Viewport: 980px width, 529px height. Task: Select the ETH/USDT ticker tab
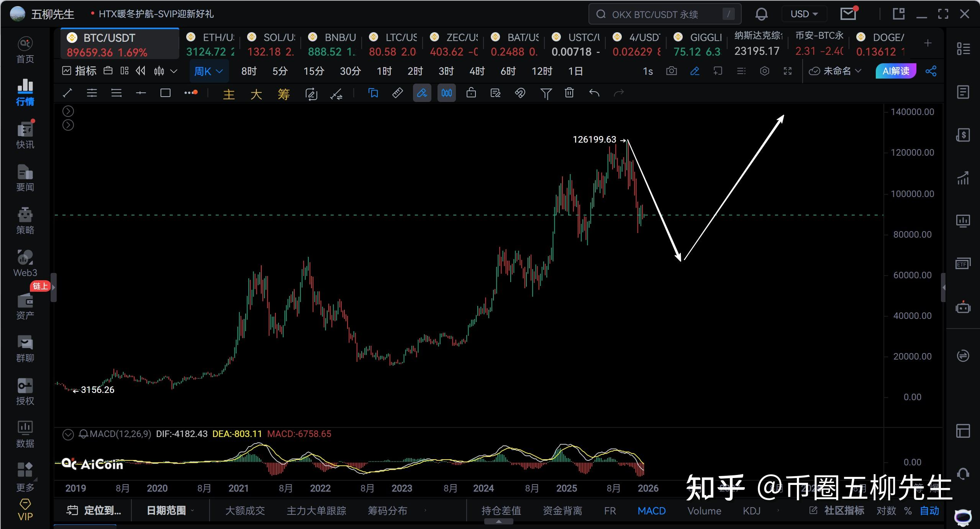[x=210, y=44]
